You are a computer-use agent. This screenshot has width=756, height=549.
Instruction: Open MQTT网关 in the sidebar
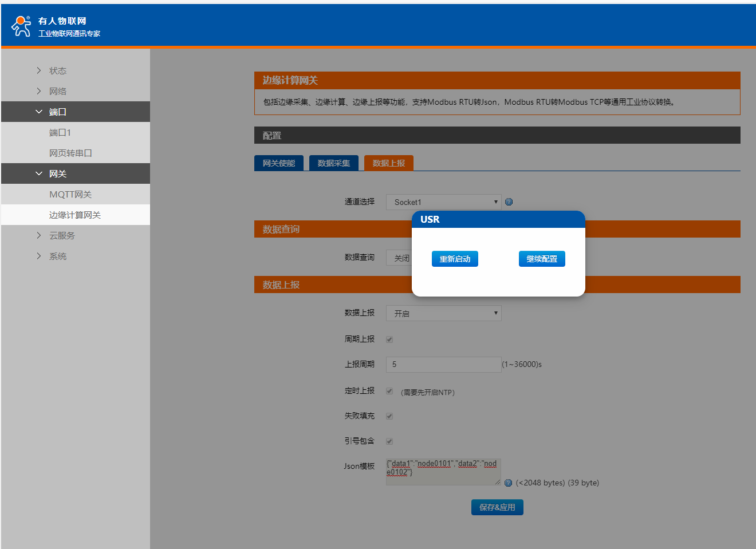[70, 194]
